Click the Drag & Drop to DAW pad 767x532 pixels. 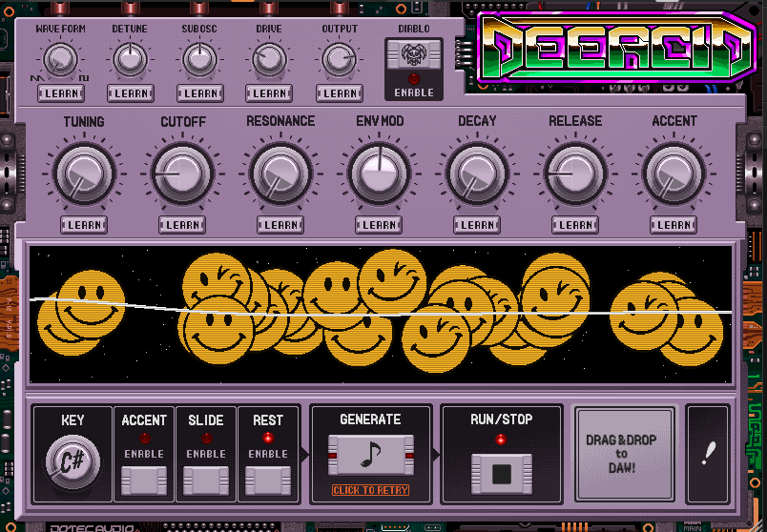[625, 455]
